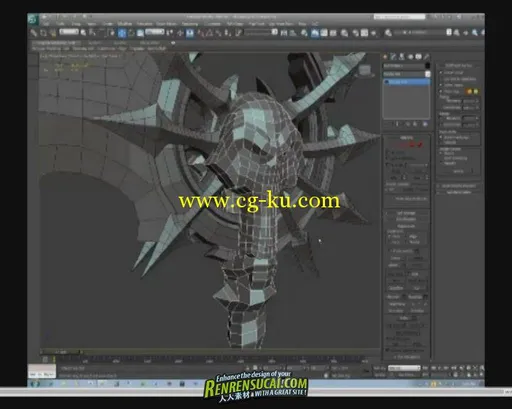
Task: Open the Layer Manager
Action: (x=304, y=33)
